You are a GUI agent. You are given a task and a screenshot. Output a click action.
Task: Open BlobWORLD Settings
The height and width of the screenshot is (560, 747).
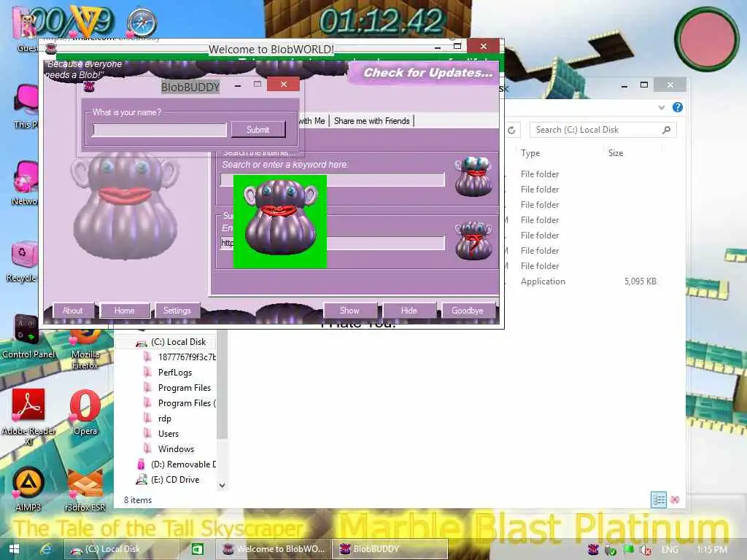177,311
